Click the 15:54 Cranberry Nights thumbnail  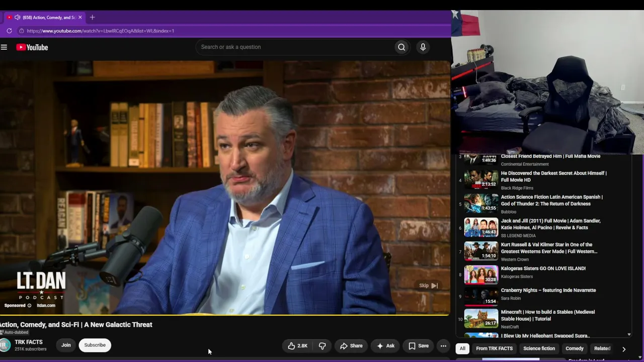(x=481, y=297)
